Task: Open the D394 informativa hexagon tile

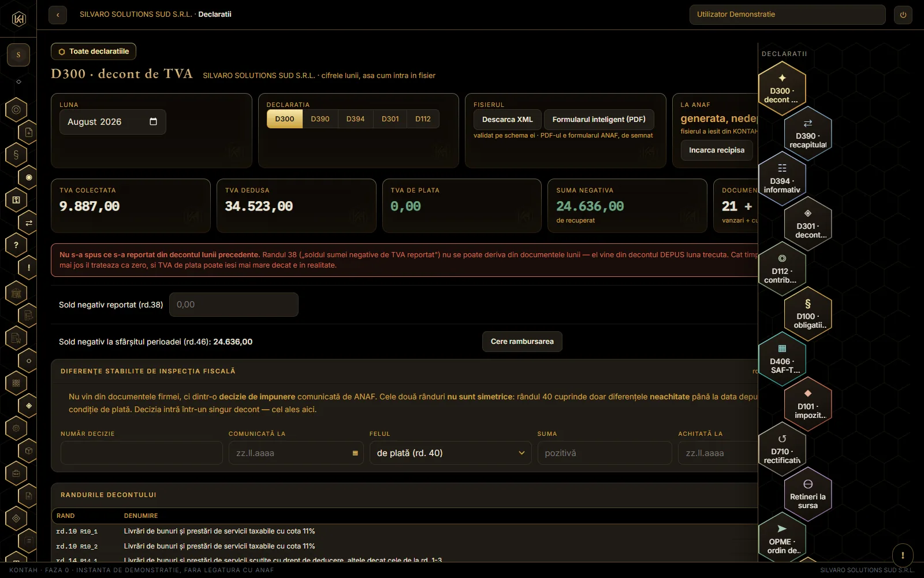Action: point(782,178)
